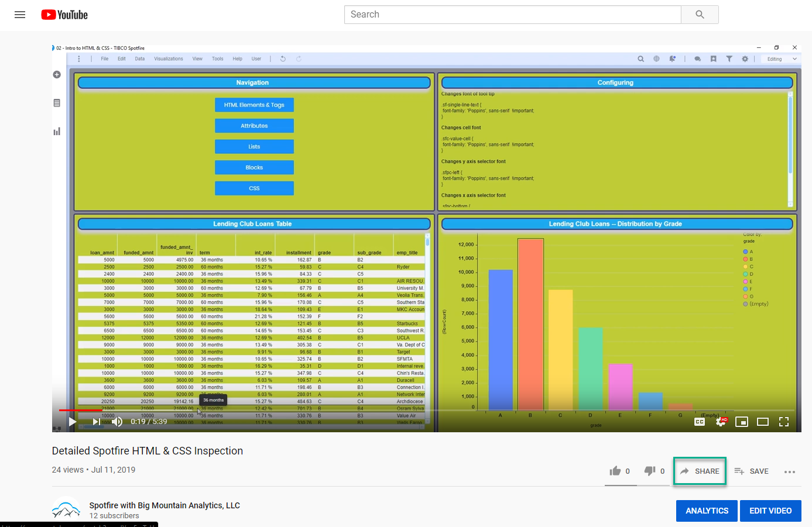Click the SHARE button

click(700, 471)
